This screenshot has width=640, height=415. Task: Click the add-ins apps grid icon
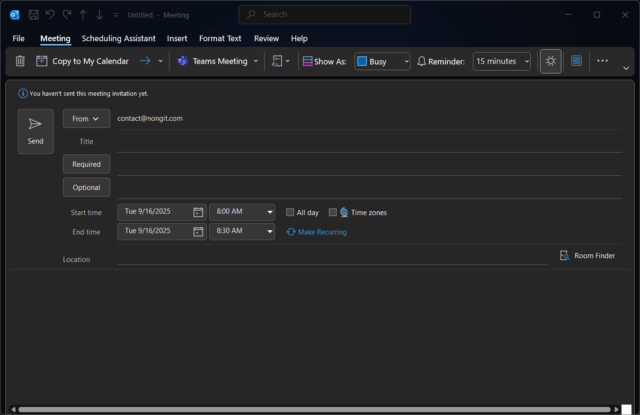tap(576, 61)
